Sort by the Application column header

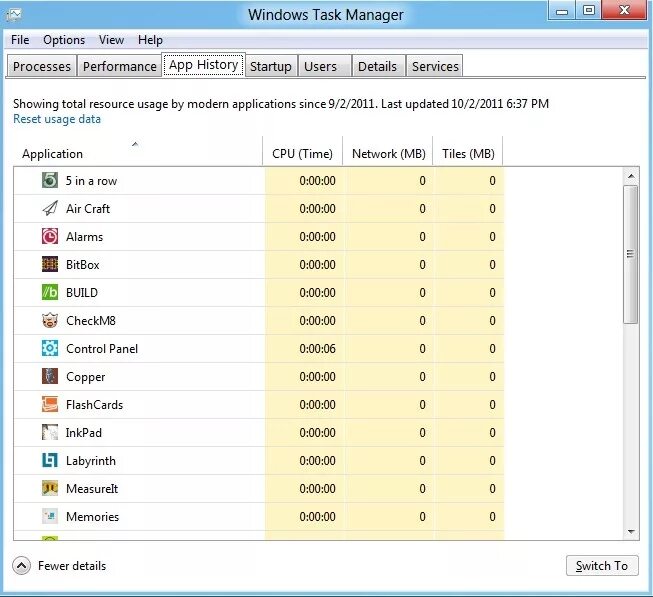tap(138, 152)
